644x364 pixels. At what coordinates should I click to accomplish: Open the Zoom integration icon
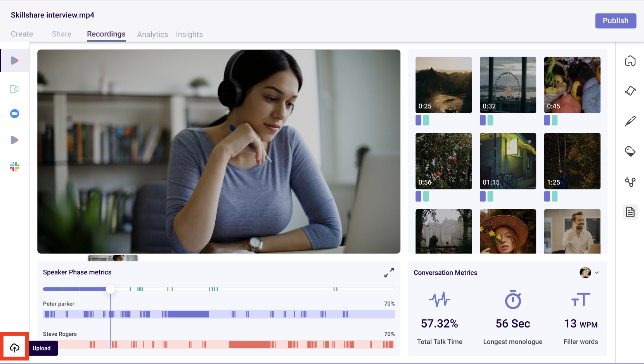(14, 114)
